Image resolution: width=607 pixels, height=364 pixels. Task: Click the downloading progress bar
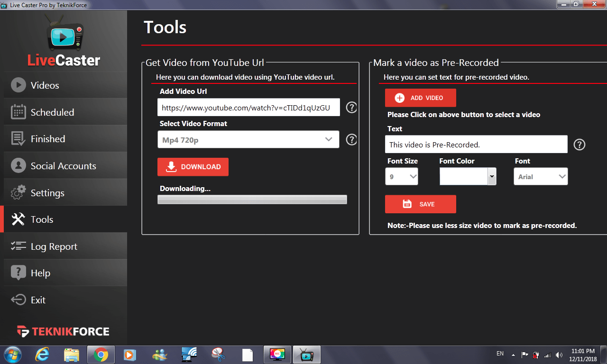(252, 200)
